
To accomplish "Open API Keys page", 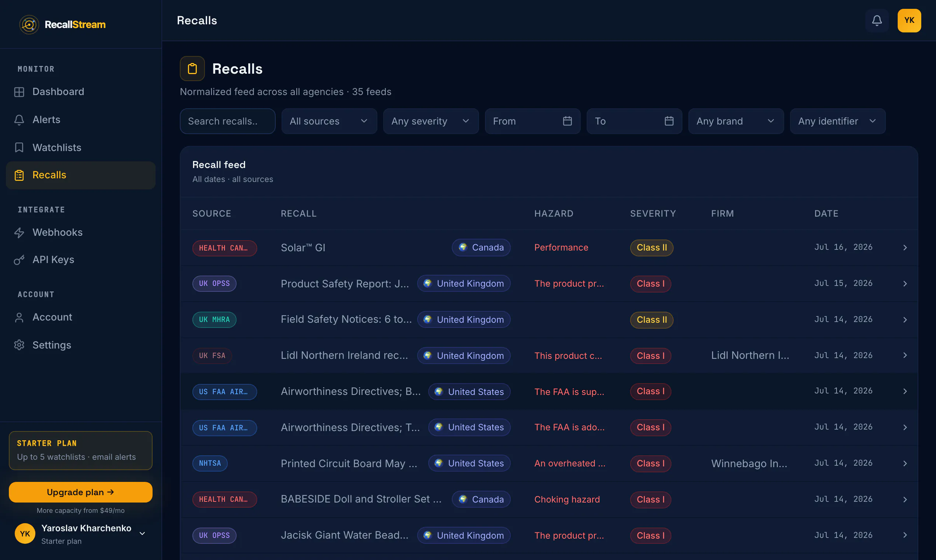I will point(81,260).
